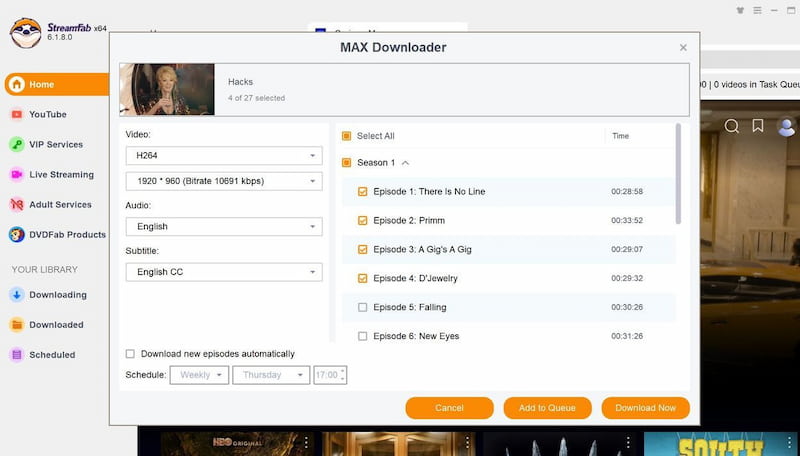
Task: Enable Download new episodes automatically
Action: click(x=131, y=354)
